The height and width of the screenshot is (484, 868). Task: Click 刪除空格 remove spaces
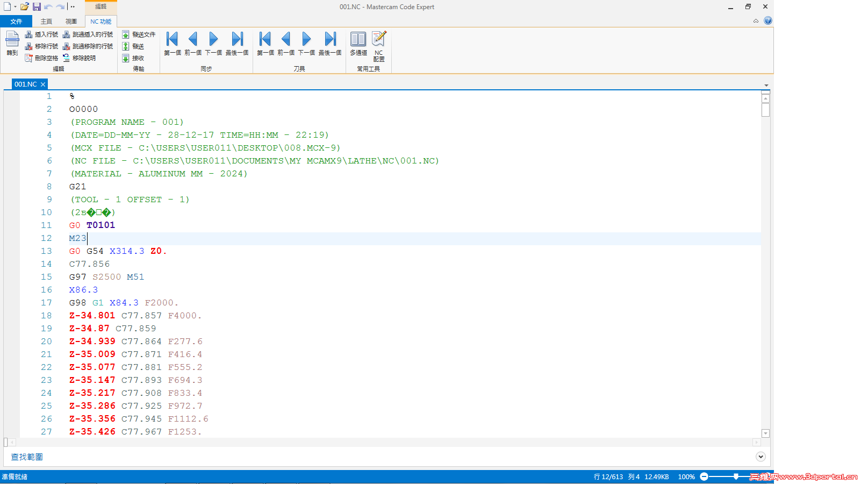[41, 58]
